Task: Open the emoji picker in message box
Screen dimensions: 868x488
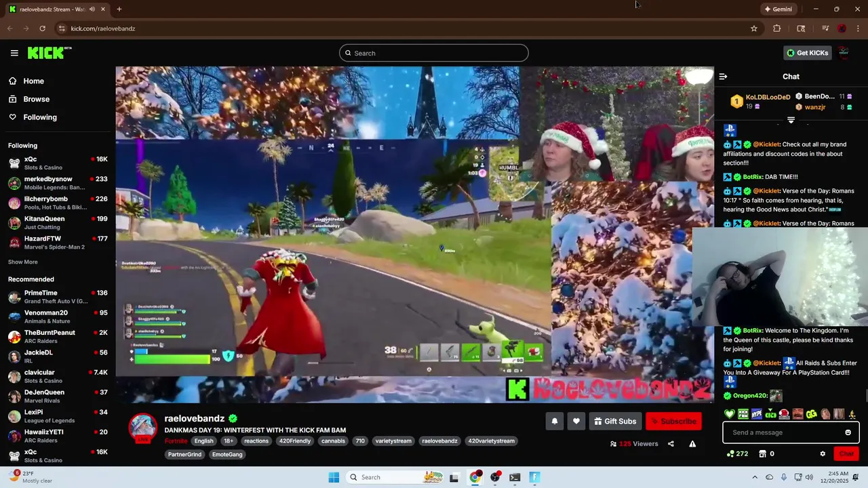Action: click(848, 432)
